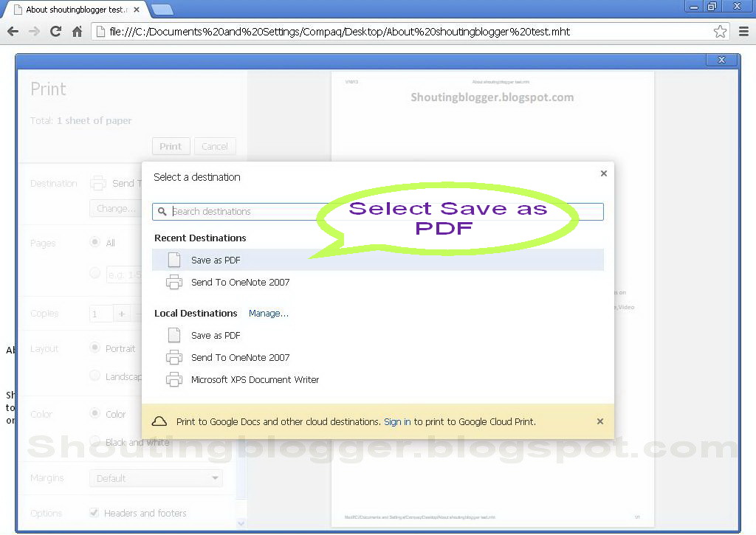Screen dimensions: 756x535
Task: Open Manage next to Local Destinations
Action: [269, 313]
